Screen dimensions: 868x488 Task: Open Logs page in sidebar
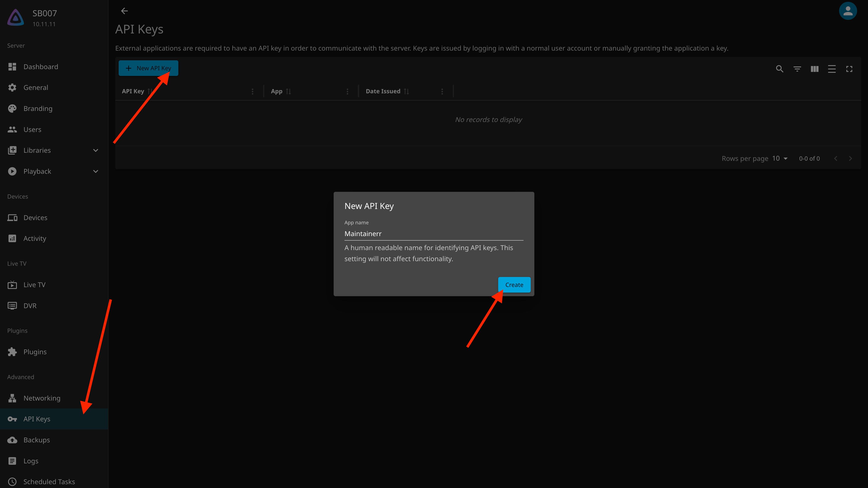(x=54, y=461)
